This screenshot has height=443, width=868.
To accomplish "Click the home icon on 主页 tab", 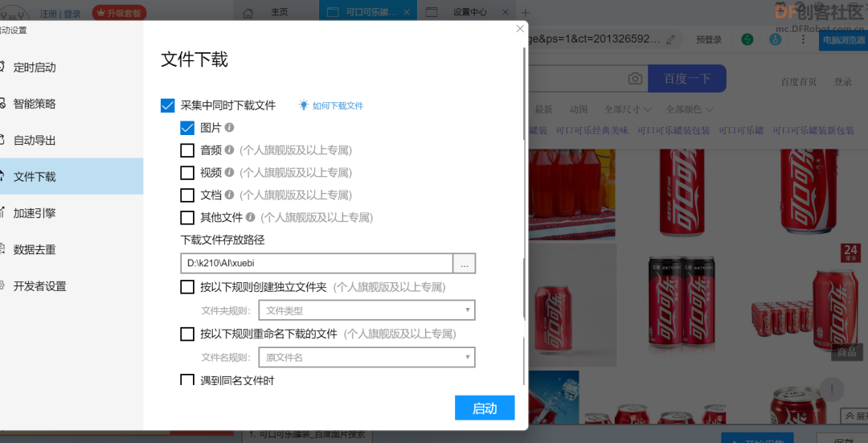I will [x=248, y=12].
